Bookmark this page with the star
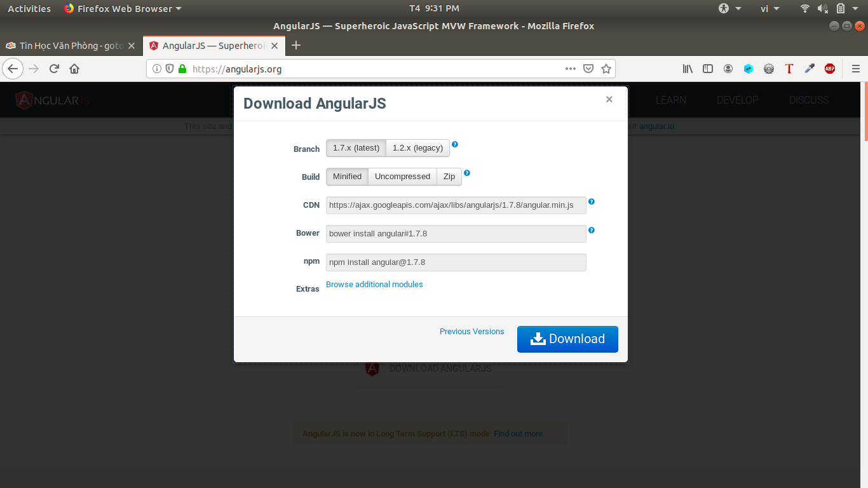This screenshot has height=488, width=868. [606, 69]
